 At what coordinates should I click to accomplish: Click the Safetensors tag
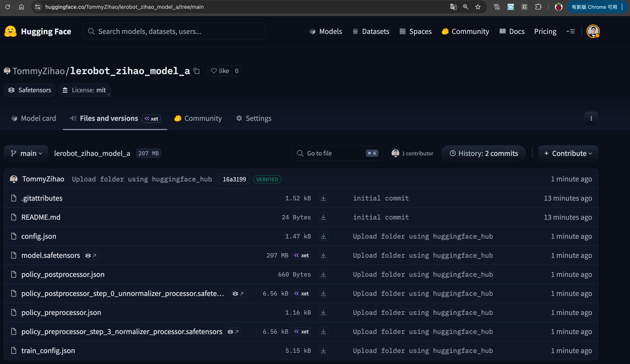30,90
